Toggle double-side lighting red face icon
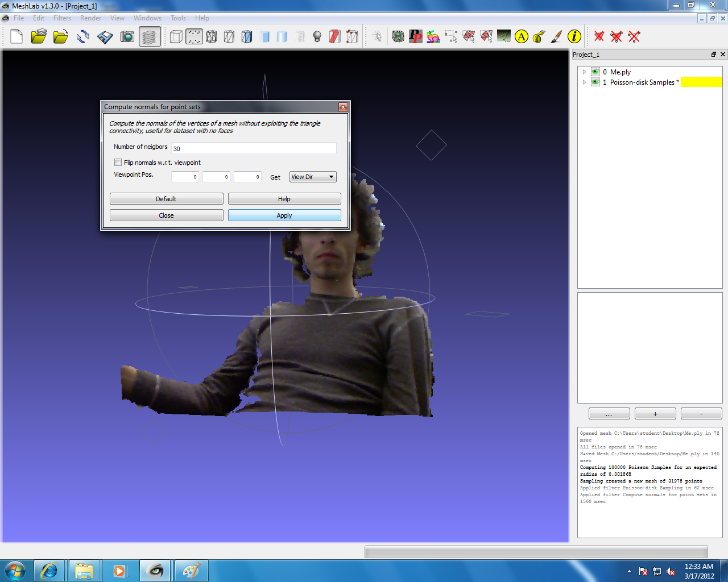Screen dimensions: 728x582 click(335, 37)
